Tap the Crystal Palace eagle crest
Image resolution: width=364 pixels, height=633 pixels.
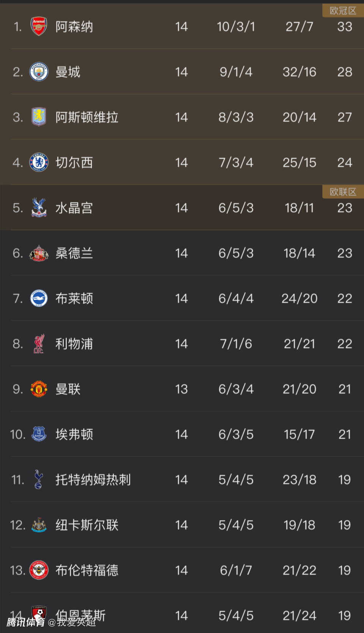point(39,208)
